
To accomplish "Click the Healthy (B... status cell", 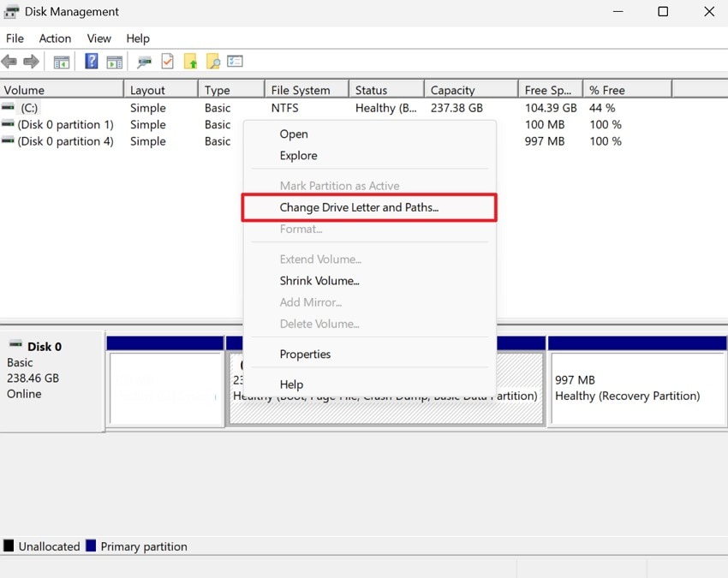I will pyautogui.click(x=385, y=108).
